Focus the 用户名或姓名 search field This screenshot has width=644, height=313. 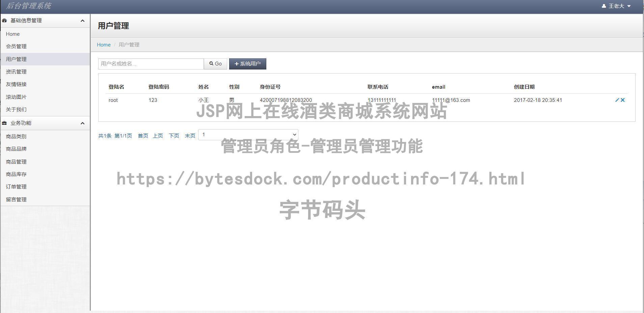pos(151,64)
